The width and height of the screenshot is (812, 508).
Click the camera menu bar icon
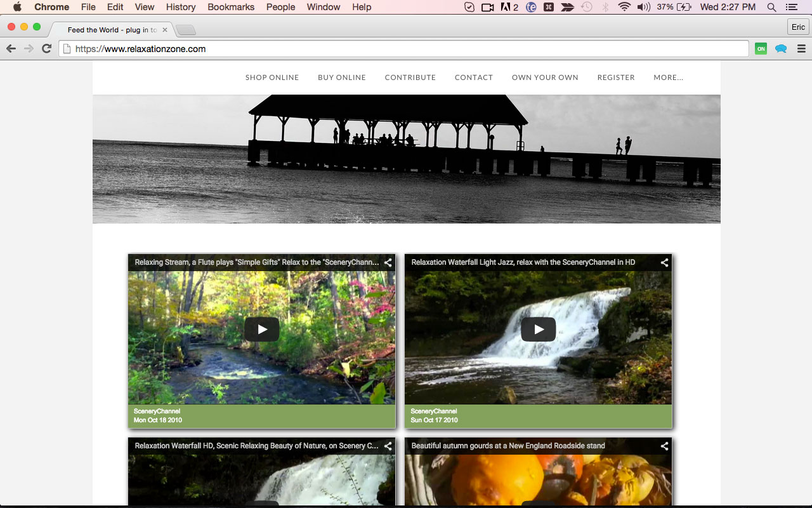point(487,7)
